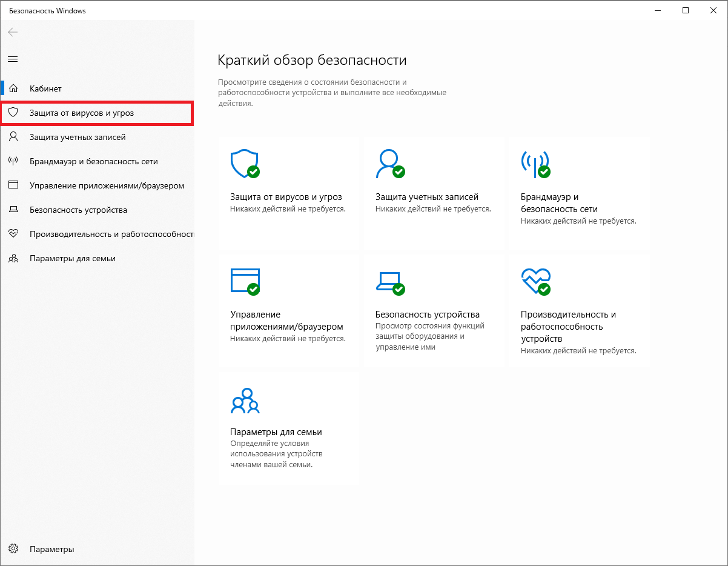
Task: Toggle the hamburger navigation menu
Action: [13, 59]
